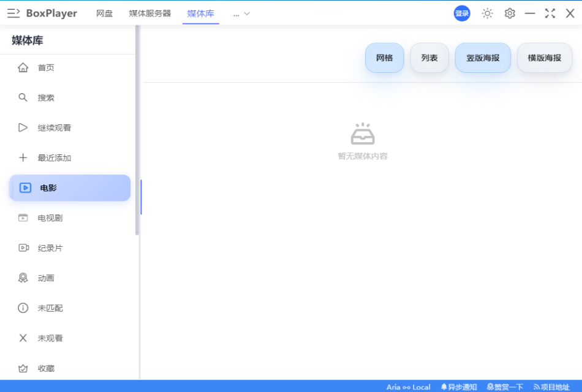Click the home icon beside 首页
Viewport: 582px width, 392px height.
23,67
